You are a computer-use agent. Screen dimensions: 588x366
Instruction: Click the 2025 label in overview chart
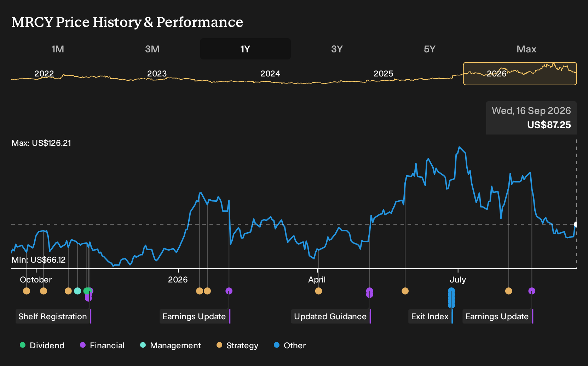pos(384,74)
